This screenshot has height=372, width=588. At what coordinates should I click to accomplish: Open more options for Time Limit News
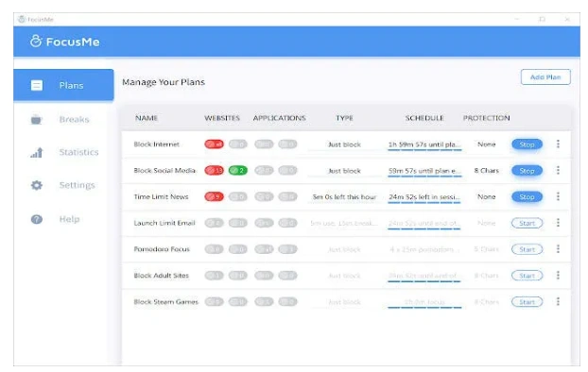tap(558, 196)
